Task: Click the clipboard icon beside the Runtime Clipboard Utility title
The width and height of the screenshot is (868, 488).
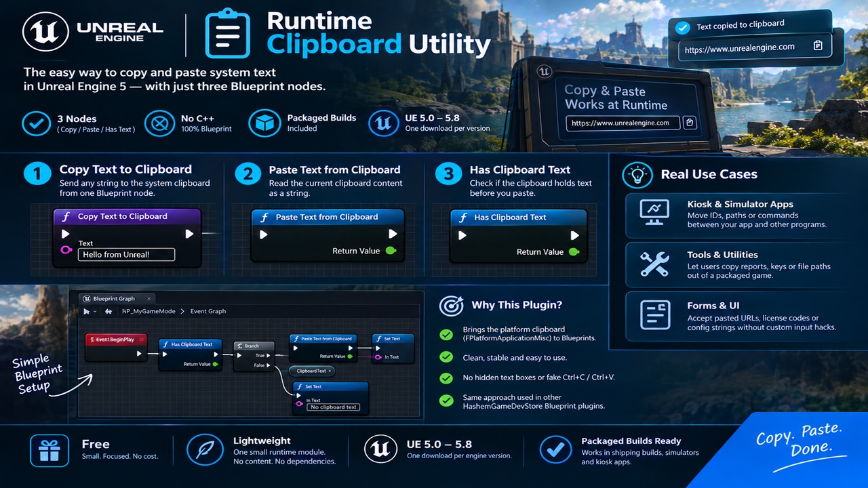Action: pos(227,35)
